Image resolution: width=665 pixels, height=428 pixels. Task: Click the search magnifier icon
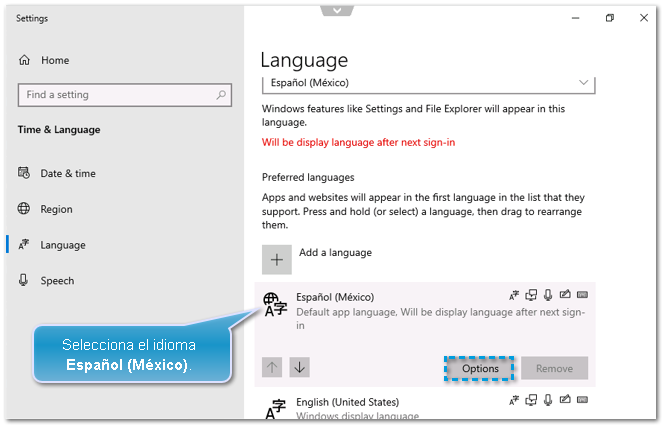pos(221,95)
